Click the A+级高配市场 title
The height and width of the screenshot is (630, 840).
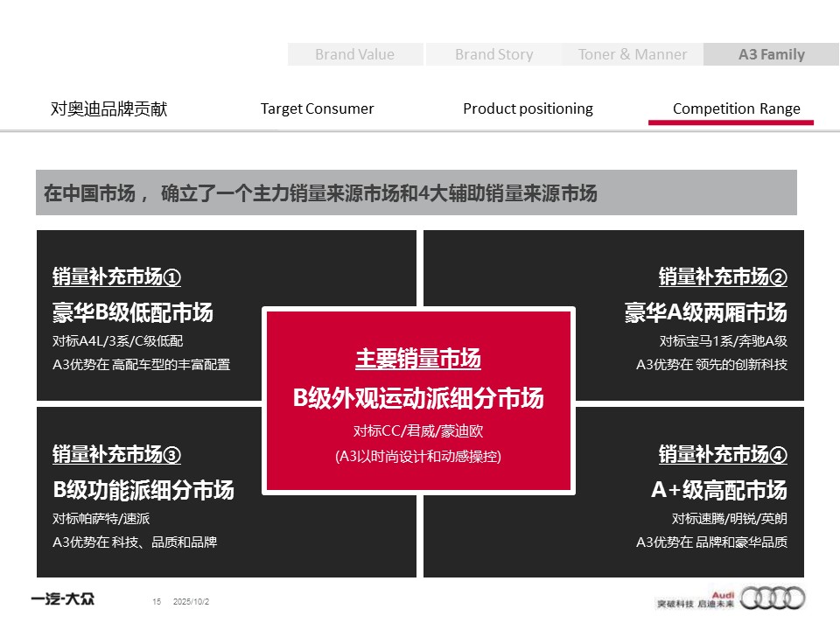[718, 489]
